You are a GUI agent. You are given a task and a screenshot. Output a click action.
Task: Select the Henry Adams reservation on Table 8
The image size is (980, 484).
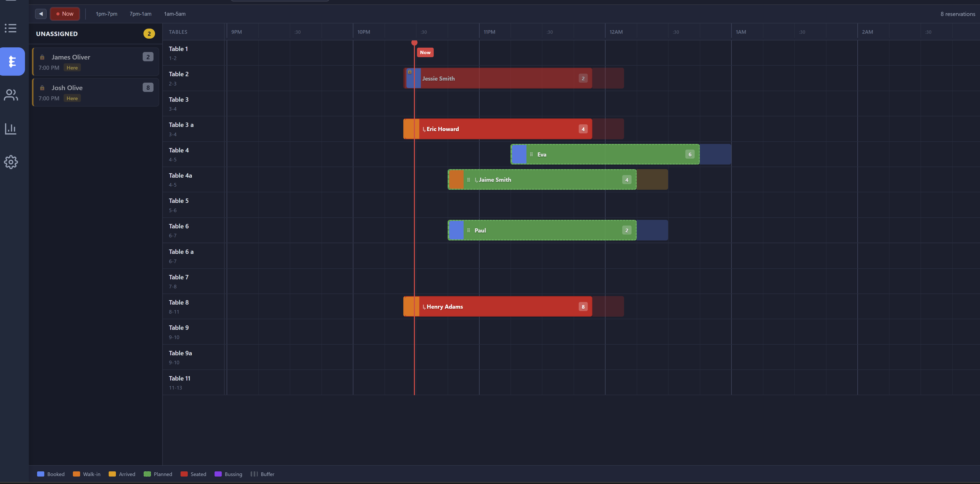[x=498, y=306]
